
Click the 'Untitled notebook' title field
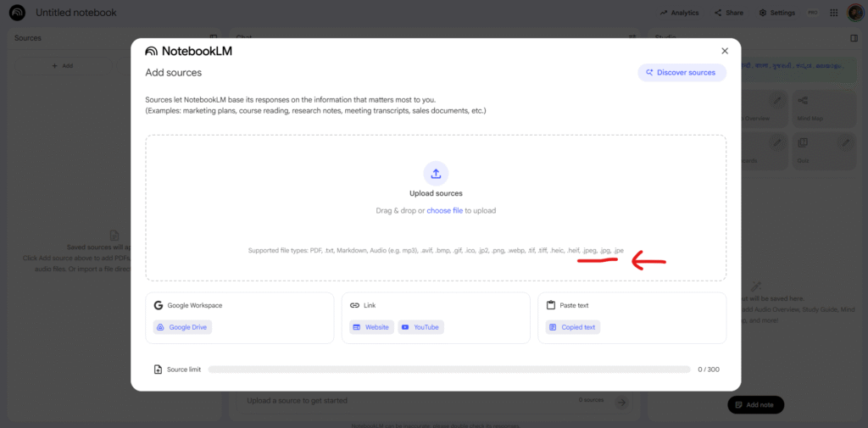pyautogui.click(x=76, y=13)
